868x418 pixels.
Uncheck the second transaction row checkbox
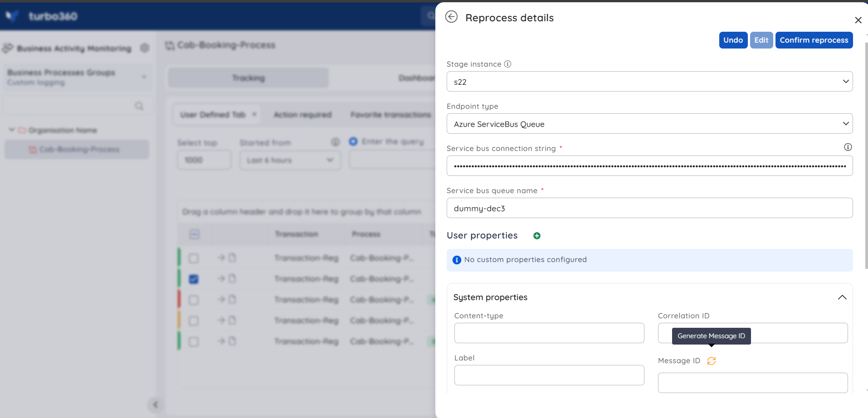(194, 279)
